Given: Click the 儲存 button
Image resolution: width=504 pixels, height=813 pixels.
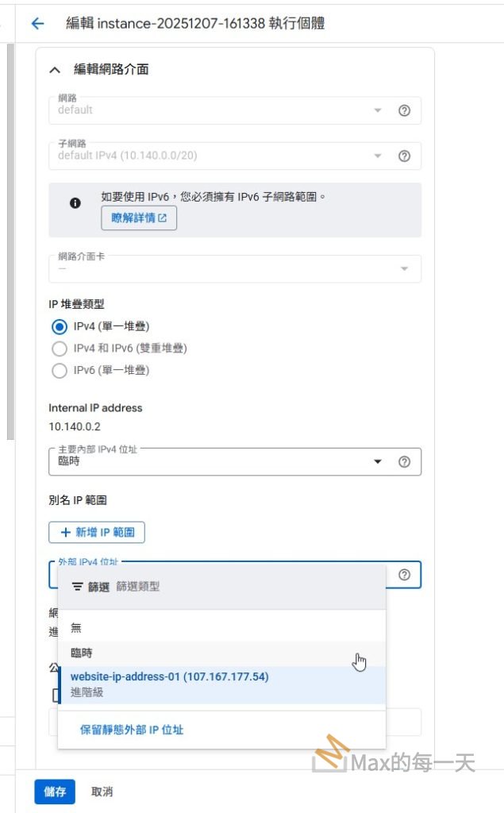Looking at the screenshot, I should click(x=55, y=792).
